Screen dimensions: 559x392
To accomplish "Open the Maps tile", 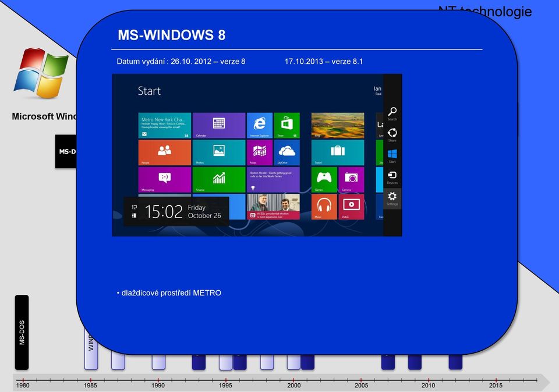I will tap(260, 152).
